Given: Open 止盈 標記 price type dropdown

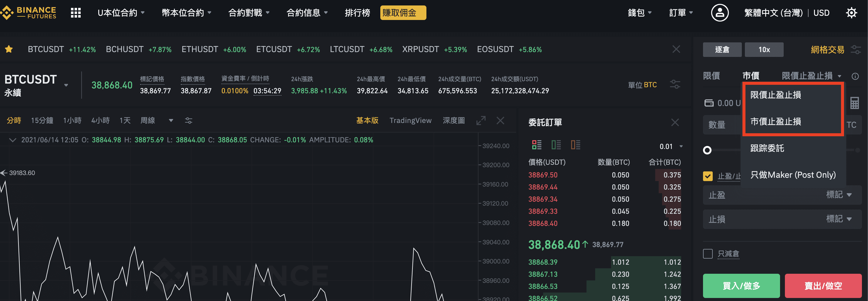Looking at the screenshot, I should pos(839,195).
